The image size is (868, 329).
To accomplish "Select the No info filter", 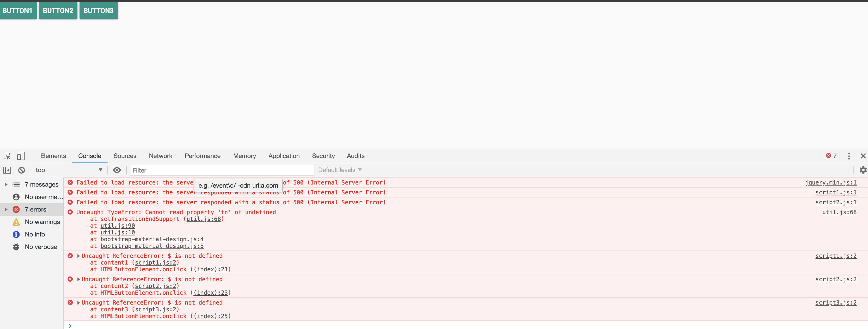I will coord(34,234).
